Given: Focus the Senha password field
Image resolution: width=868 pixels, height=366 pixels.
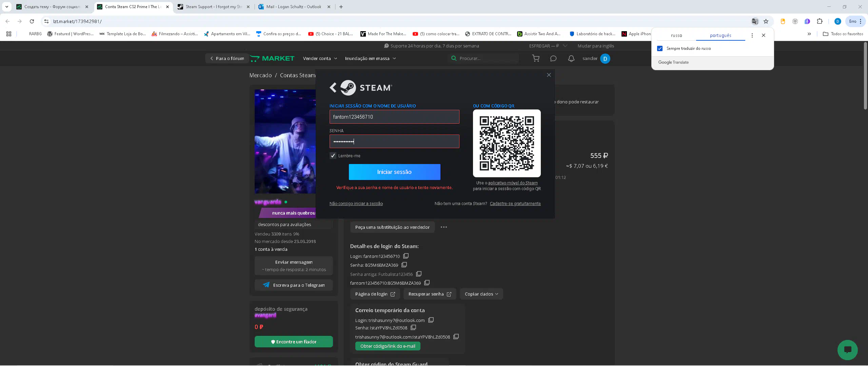Looking at the screenshot, I should tap(394, 141).
